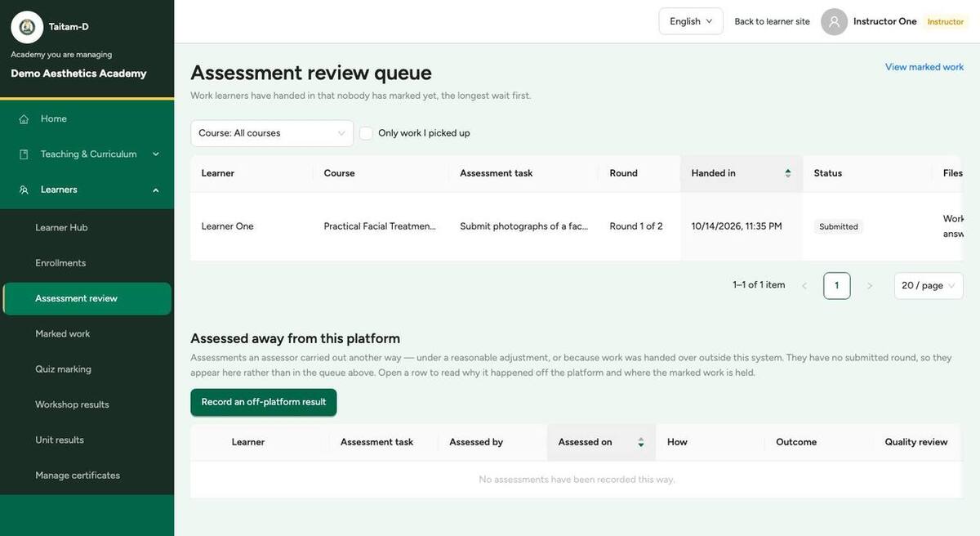Image resolution: width=980 pixels, height=536 pixels.
Task: Click Assessed away from this platform heading
Action: 295,338
